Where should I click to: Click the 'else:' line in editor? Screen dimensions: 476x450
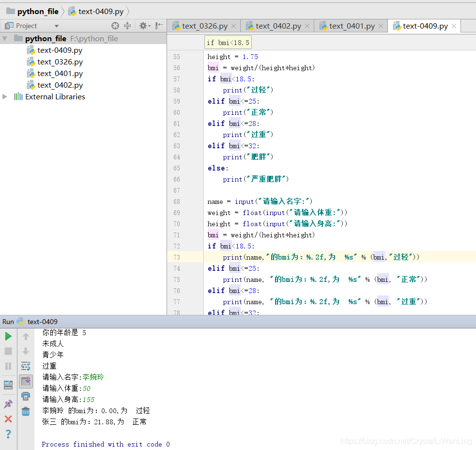click(x=218, y=168)
